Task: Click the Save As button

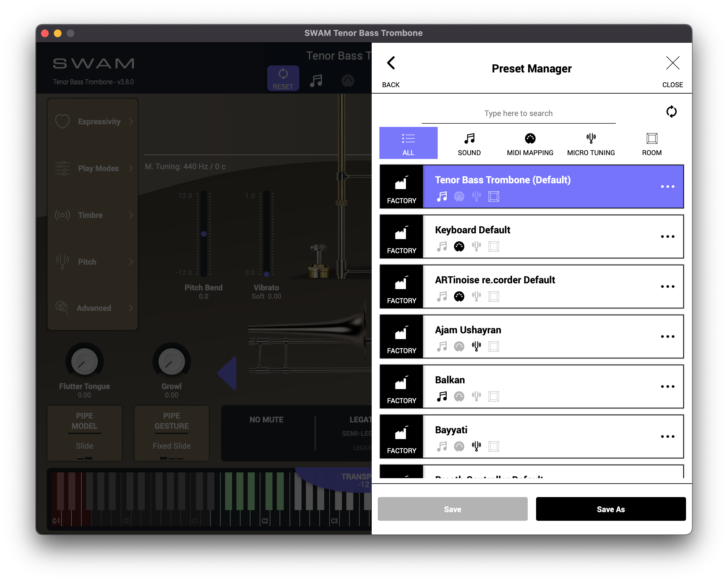Action: (610, 509)
